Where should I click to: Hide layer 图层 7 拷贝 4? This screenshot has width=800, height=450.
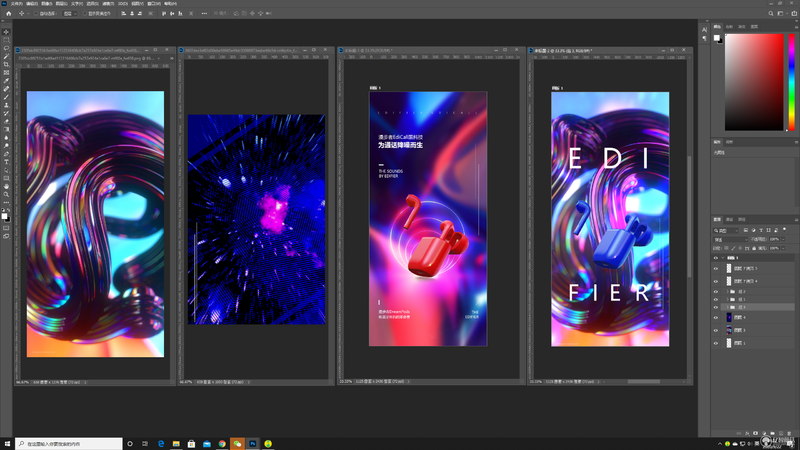click(x=715, y=281)
